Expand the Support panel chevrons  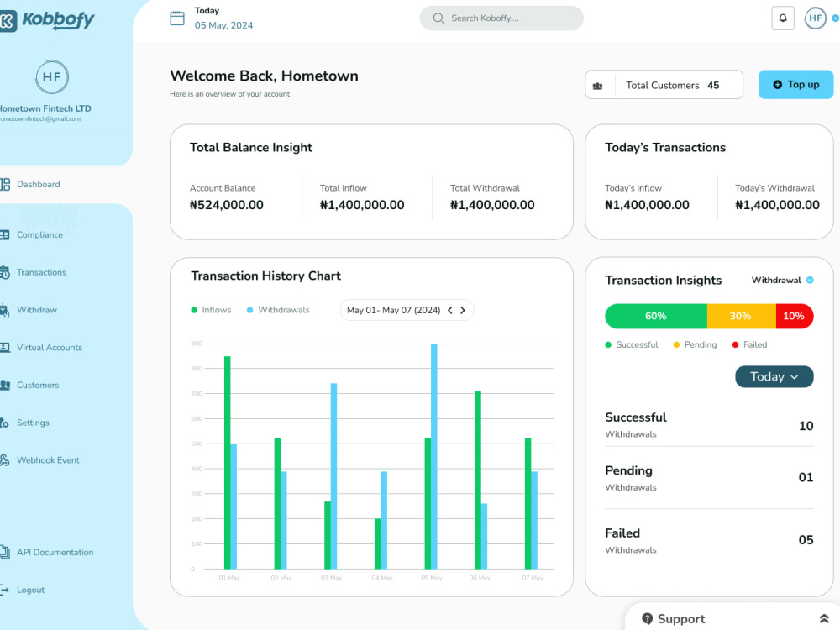pos(824,619)
